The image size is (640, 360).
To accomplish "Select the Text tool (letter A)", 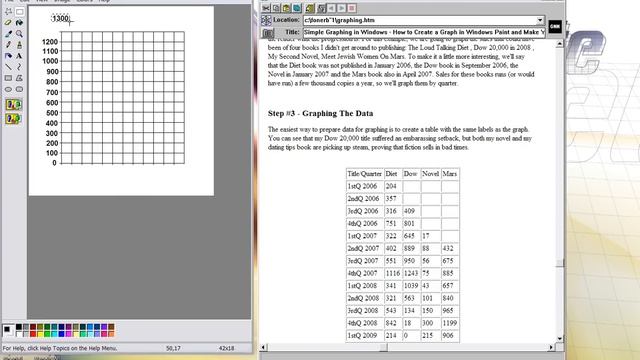I will click(x=19, y=56).
